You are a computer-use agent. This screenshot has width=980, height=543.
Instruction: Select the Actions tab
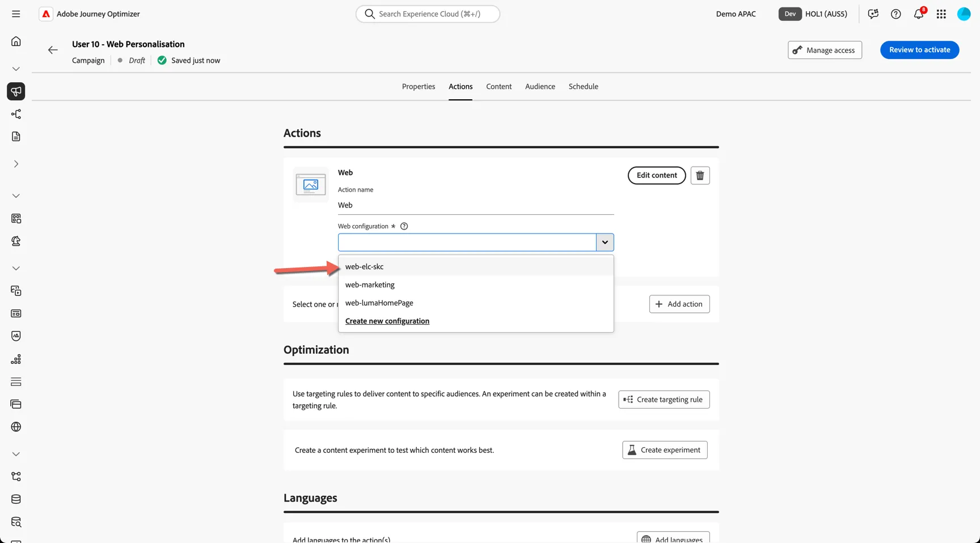[461, 87]
